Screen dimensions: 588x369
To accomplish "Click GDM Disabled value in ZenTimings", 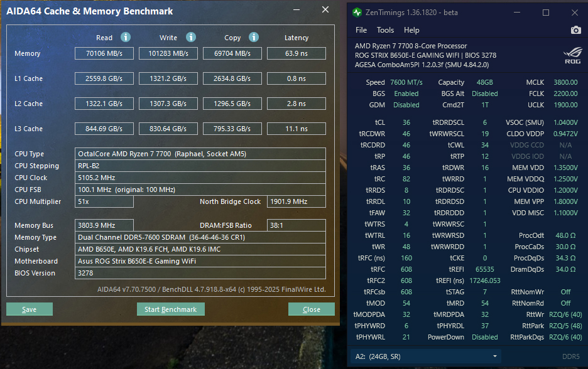I will click(x=406, y=105).
